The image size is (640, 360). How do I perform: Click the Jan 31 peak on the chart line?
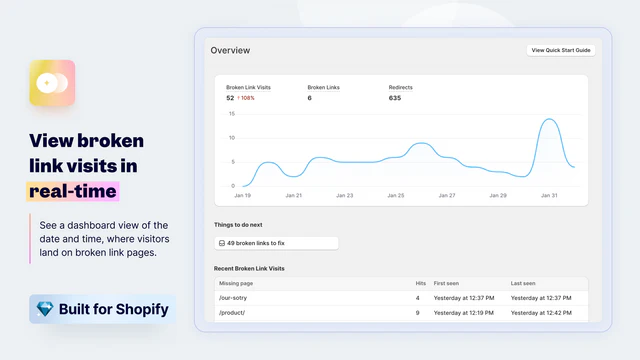[549, 119]
